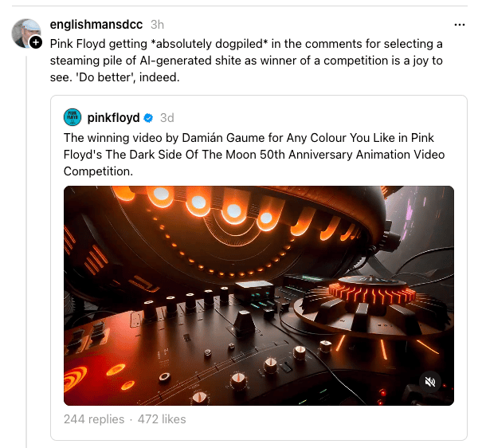Open the post text about Pink Floyd dogpiled
This screenshot has height=448, width=482.
point(246,61)
